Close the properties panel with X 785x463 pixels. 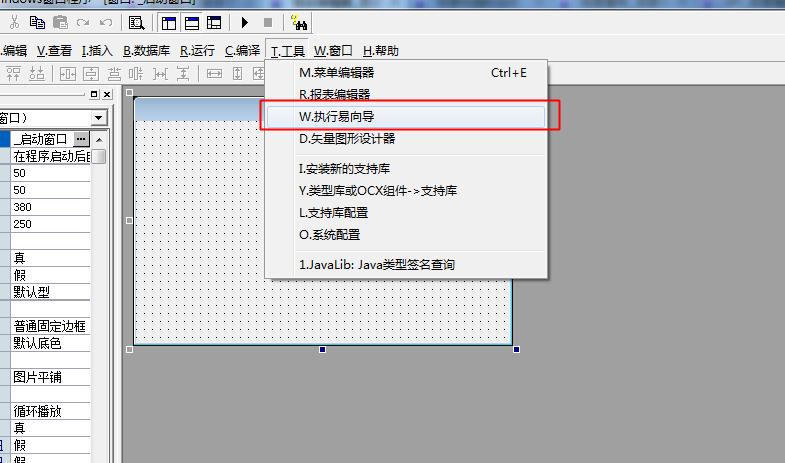[x=107, y=94]
